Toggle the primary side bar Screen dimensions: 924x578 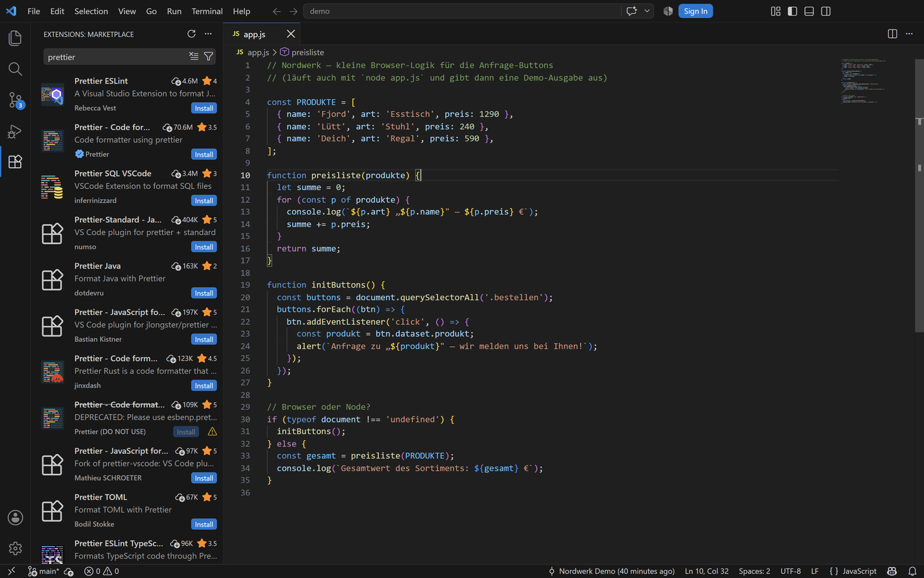(792, 11)
